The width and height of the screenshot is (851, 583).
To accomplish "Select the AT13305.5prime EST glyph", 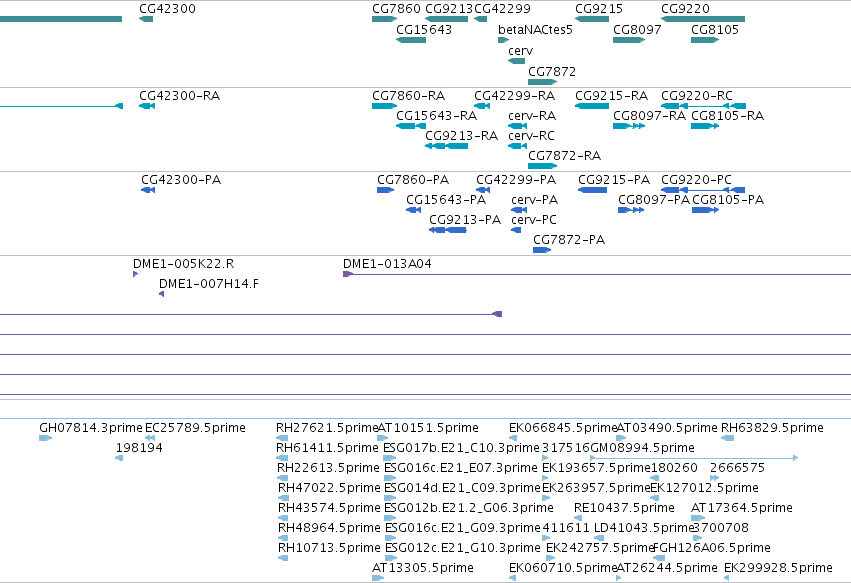I will [x=378, y=578].
